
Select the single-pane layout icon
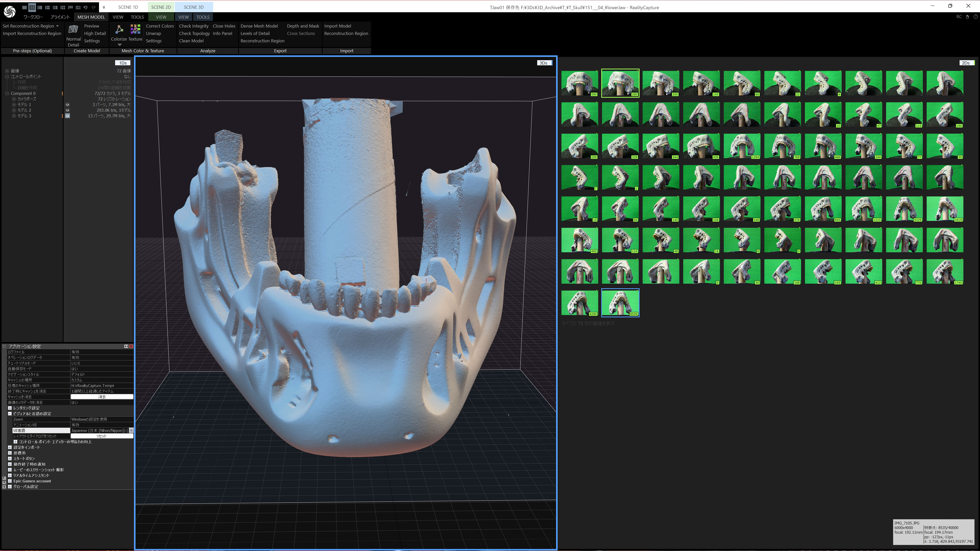click(24, 7)
